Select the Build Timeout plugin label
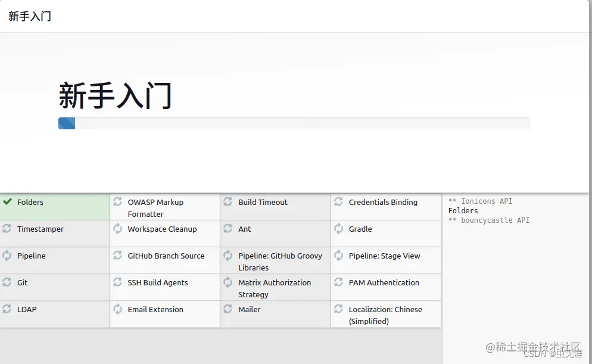Screen dimensions: 592x364 pyautogui.click(x=263, y=203)
